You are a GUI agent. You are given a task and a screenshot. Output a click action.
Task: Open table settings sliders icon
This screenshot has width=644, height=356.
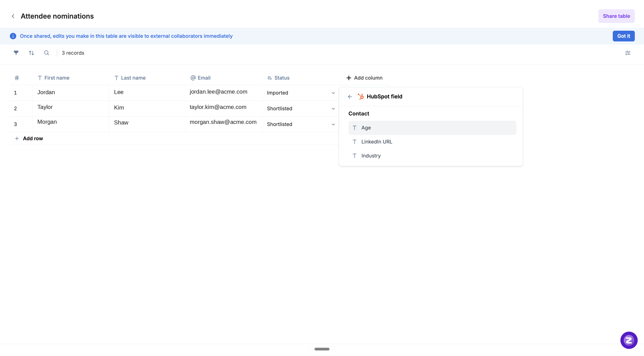[x=628, y=53]
